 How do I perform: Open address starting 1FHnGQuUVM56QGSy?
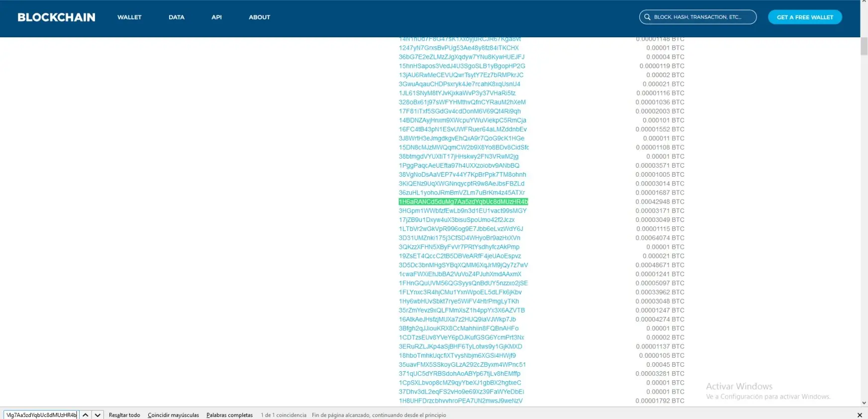click(463, 283)
